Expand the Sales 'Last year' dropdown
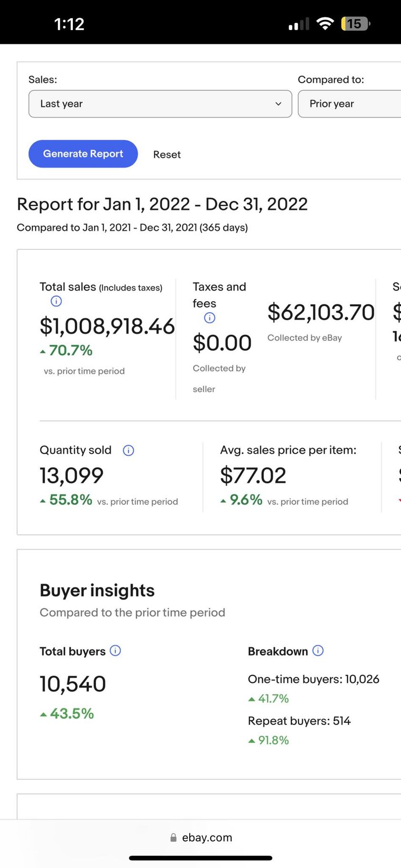The height and width of the screenshot is (868, 401). click(x=160, y=104)
